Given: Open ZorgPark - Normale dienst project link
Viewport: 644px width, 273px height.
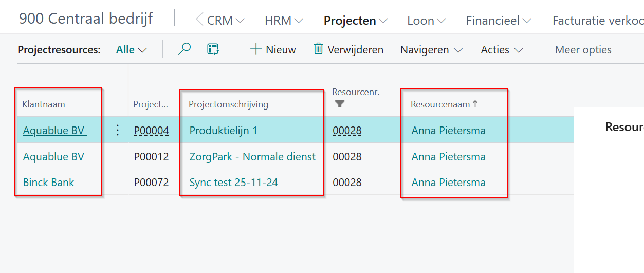Looking at the screenshot, I should point(252,157).
